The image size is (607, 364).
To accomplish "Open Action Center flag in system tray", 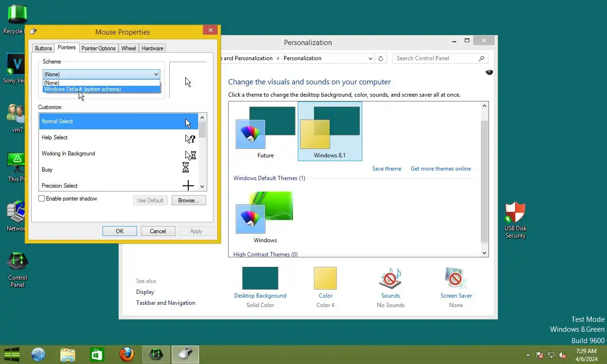I will pos(540,355).
